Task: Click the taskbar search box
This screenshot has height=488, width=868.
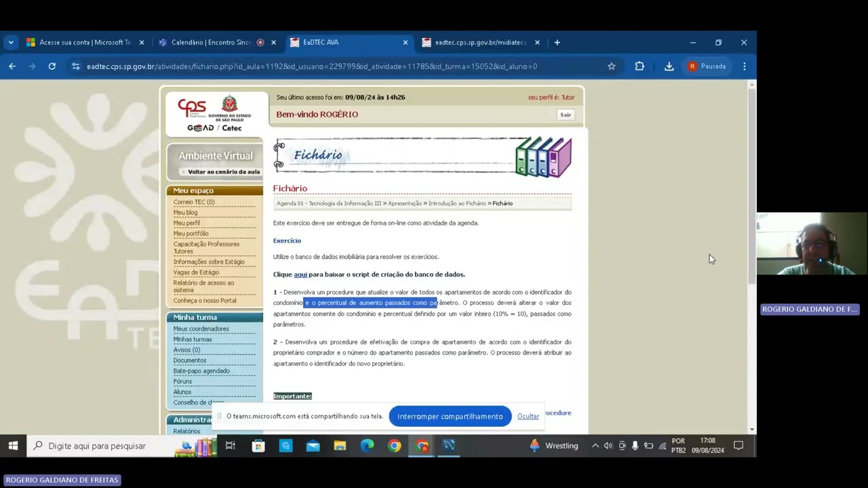Action: pyautogui.click(x=122, y=445)
